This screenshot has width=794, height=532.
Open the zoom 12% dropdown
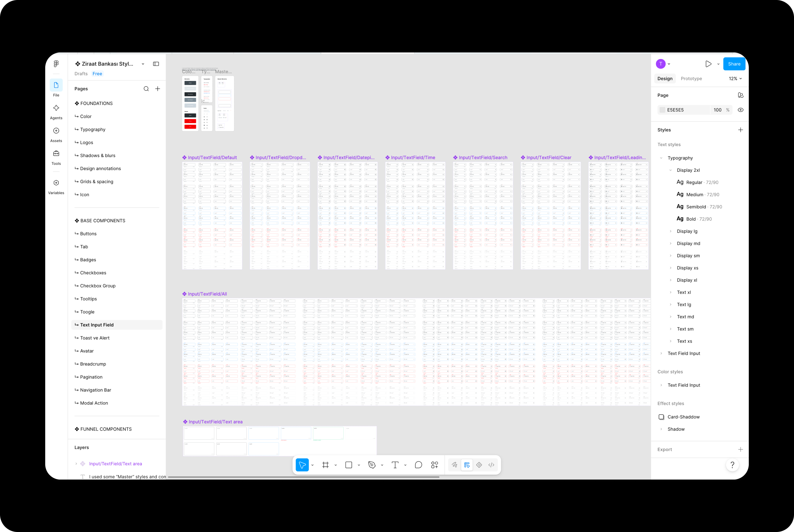pos(735,78)
